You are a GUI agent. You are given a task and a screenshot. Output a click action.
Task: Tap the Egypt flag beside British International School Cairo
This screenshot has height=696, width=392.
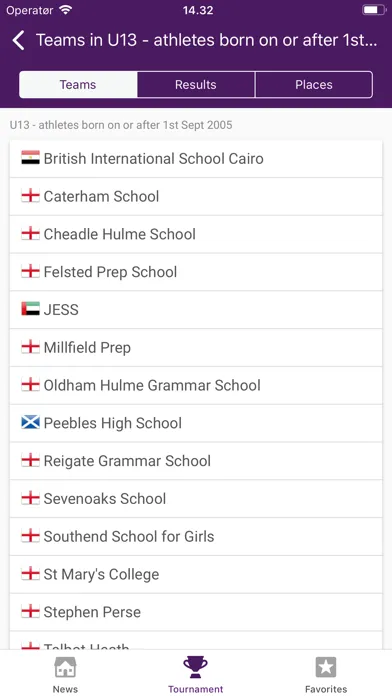pyautogui.click(x=30, y=158)
